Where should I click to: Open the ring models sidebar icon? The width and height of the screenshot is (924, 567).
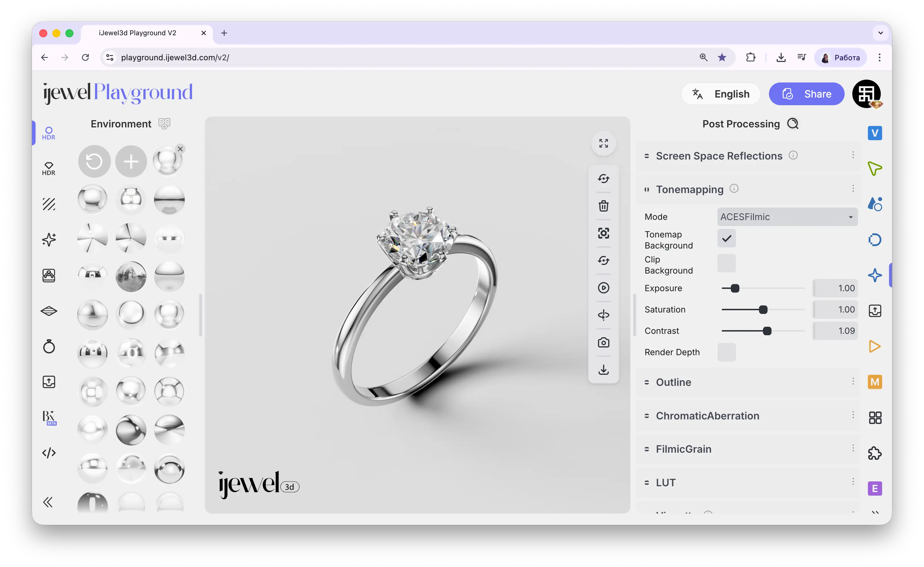49,346
